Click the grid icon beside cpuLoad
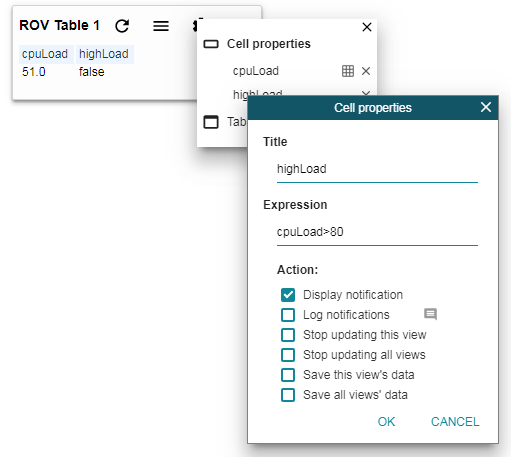The image size is (511, 457). pyautogui.click(x=348, y=71)
